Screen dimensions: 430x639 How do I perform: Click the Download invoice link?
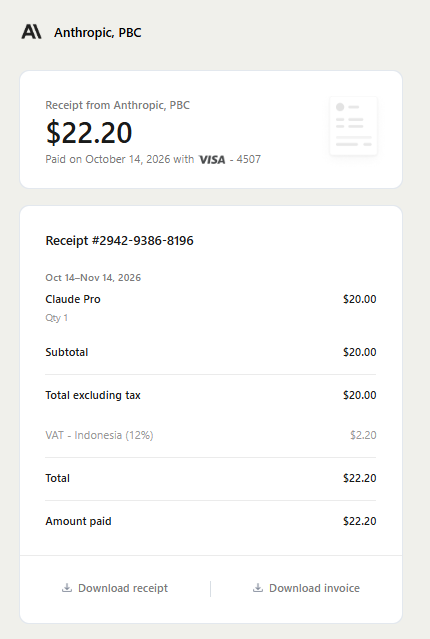pyautogui.click(x=307, y=588)
